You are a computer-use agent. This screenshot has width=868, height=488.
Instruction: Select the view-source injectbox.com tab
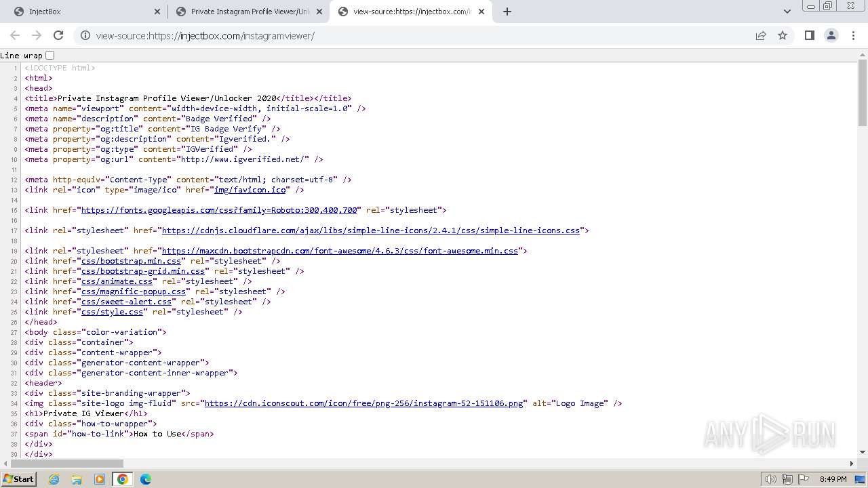[x=411, y=12]
